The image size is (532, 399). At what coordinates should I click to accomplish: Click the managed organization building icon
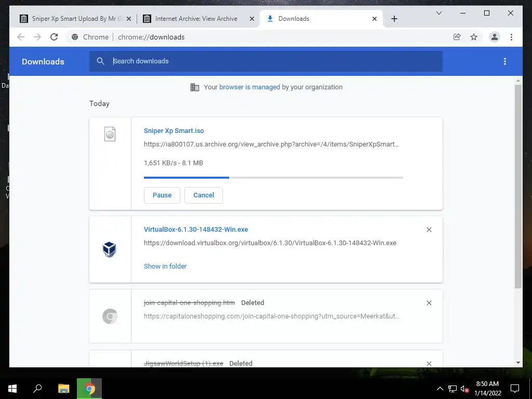[195, 87]
